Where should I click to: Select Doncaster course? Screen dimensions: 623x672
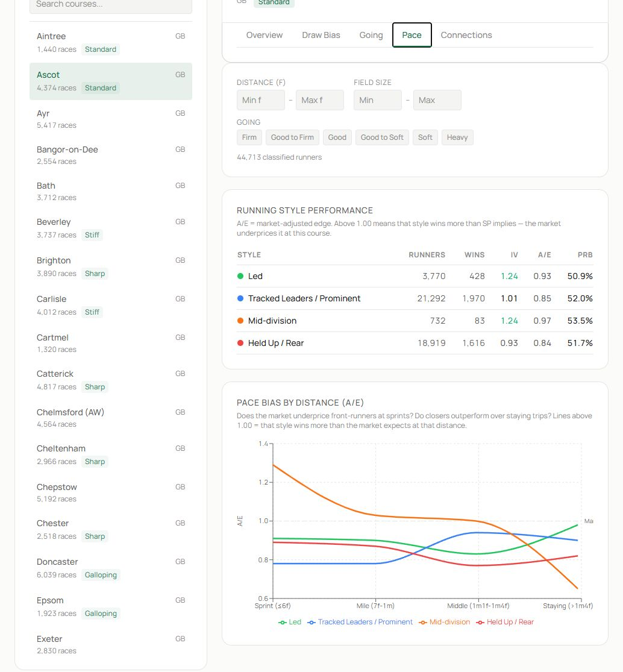coord(110,568)
